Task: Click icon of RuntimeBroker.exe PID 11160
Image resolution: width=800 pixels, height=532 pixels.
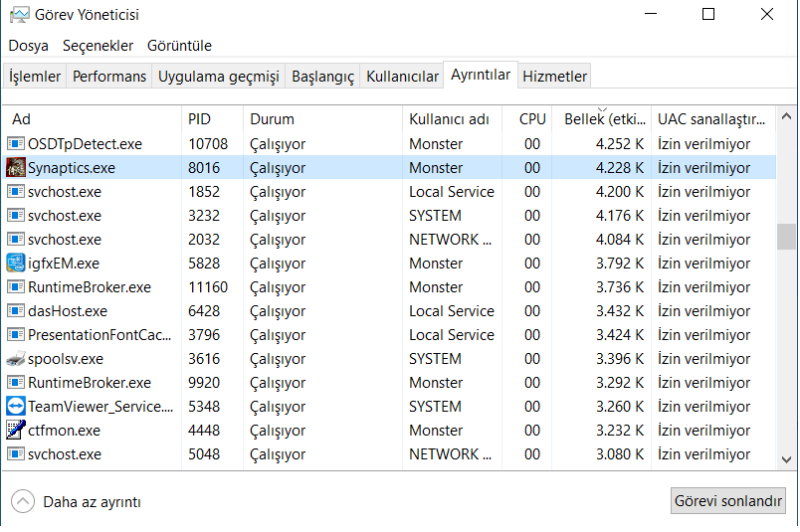Action: coord(16,287)
